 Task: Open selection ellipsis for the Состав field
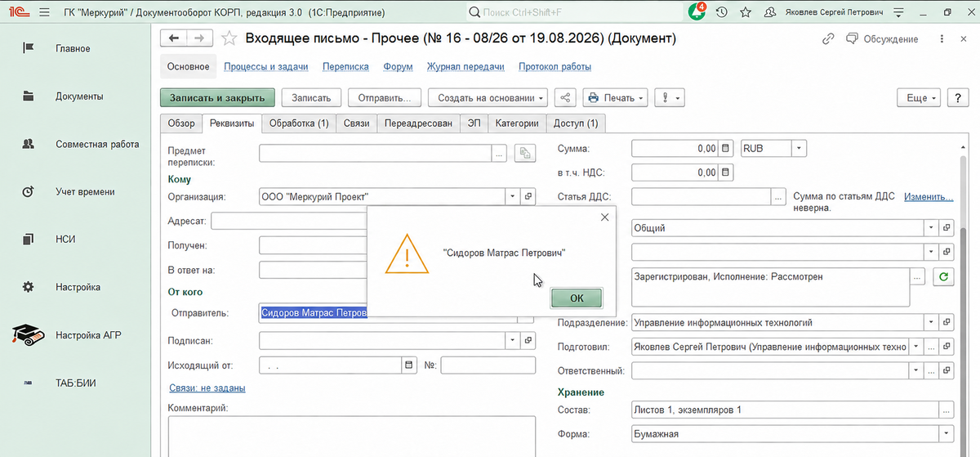click(947, 410)
